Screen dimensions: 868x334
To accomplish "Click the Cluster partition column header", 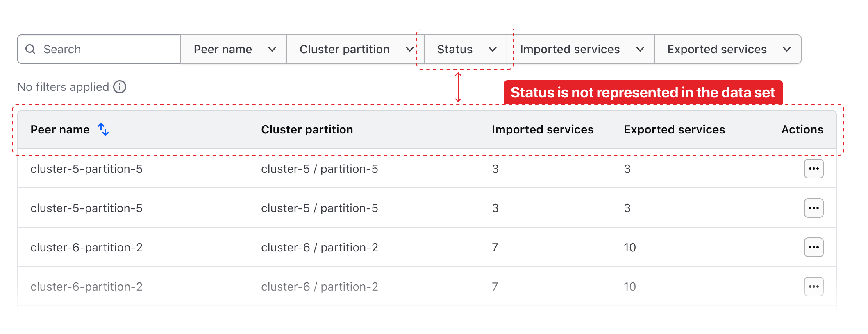I will point(307,129).
